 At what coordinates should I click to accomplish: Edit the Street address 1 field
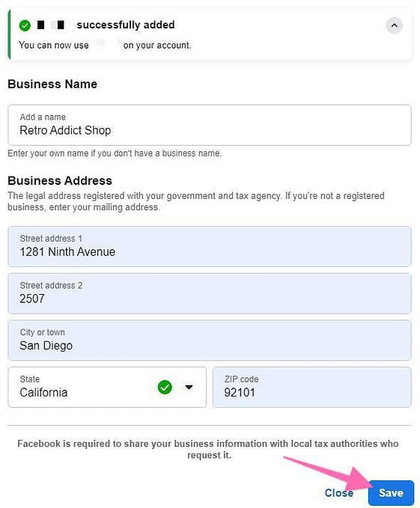click(210, 247)
